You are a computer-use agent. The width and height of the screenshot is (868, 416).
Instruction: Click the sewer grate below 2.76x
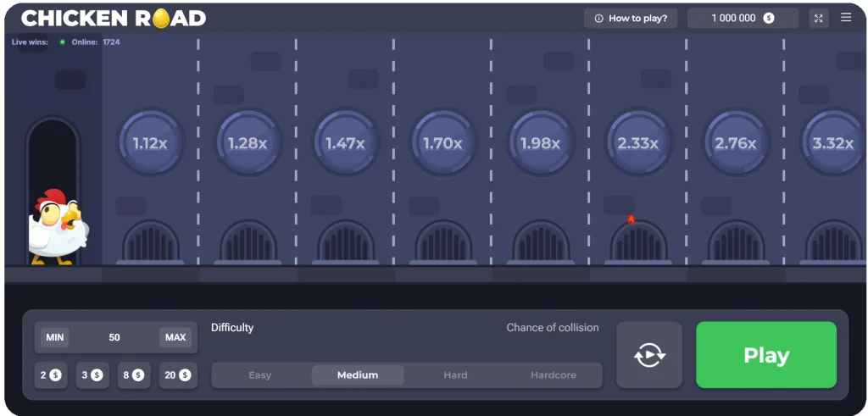coord(736,242)
